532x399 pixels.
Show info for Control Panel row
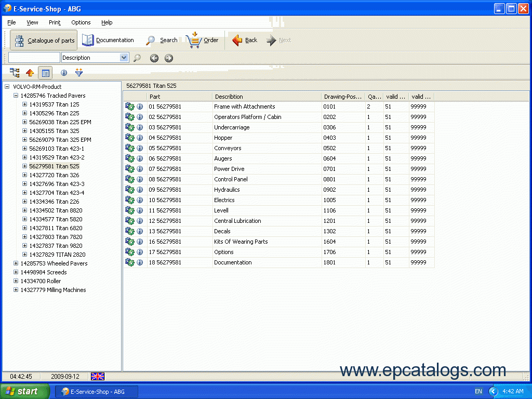[140, 179]
